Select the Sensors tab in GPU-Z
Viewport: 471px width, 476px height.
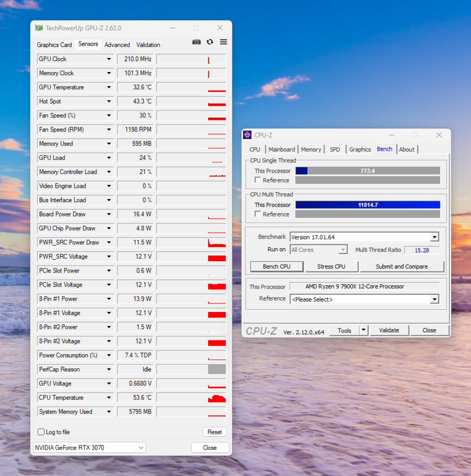[x=88, y=44]
